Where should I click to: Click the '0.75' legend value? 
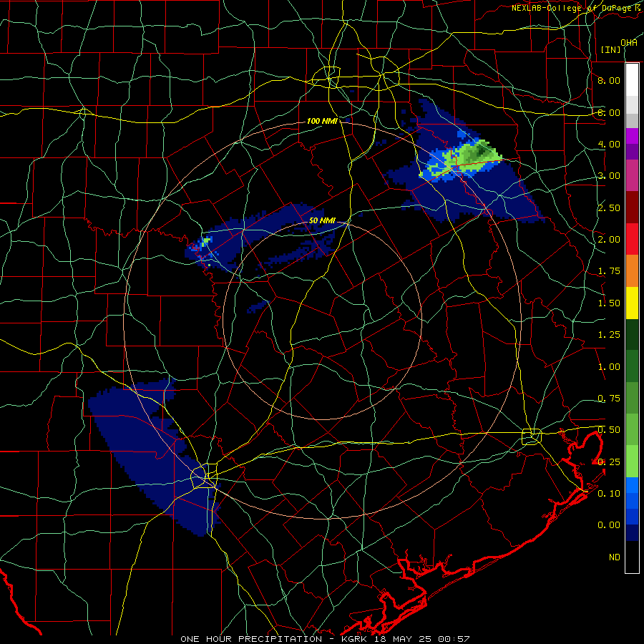[x=609, y=399]
